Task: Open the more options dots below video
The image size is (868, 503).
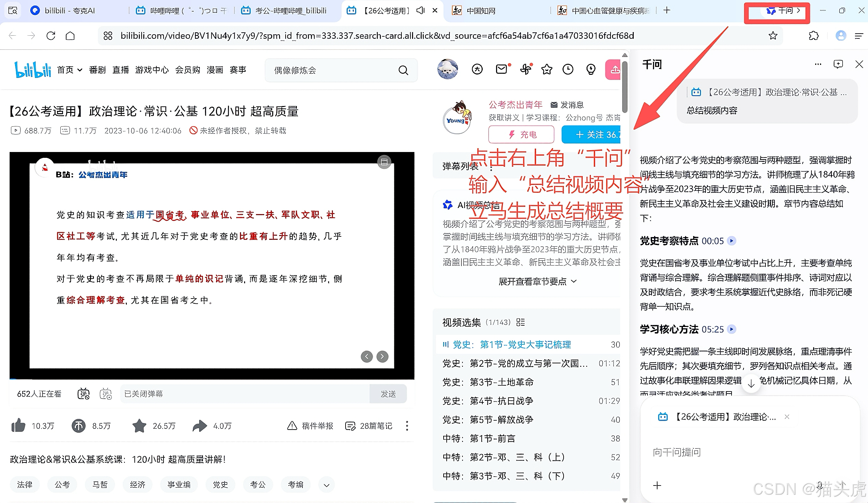Action: pyautogui.click(x=407, y=426)
